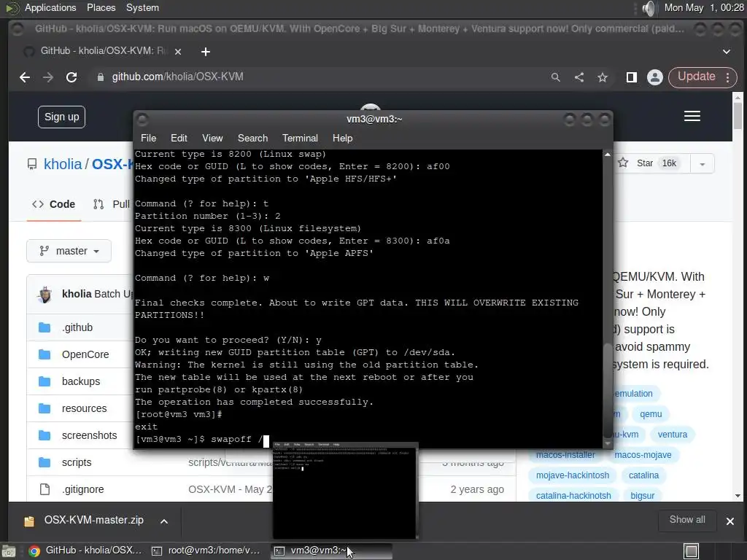
Task: Open the OpenCore folder
Action: tap(85, 354)
